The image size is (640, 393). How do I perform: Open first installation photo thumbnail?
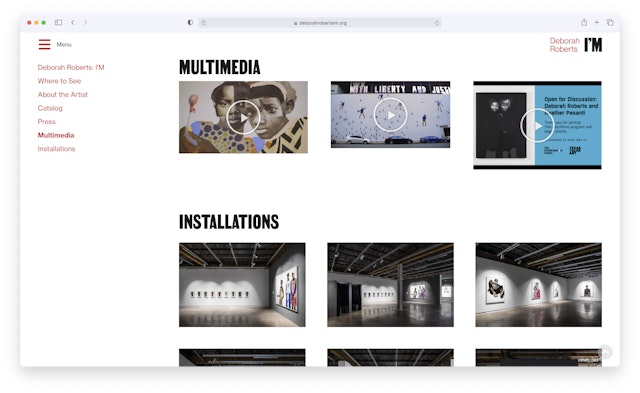[x=242, y=285]
